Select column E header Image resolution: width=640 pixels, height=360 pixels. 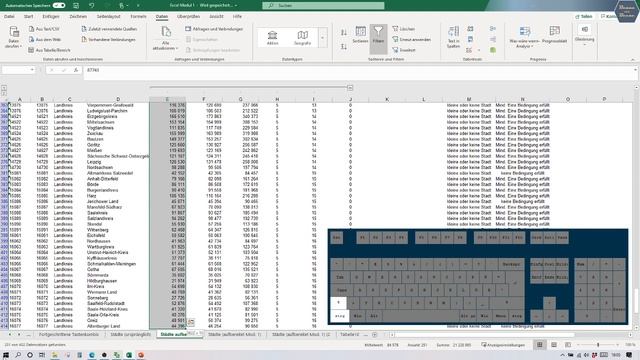pos(167,99)
